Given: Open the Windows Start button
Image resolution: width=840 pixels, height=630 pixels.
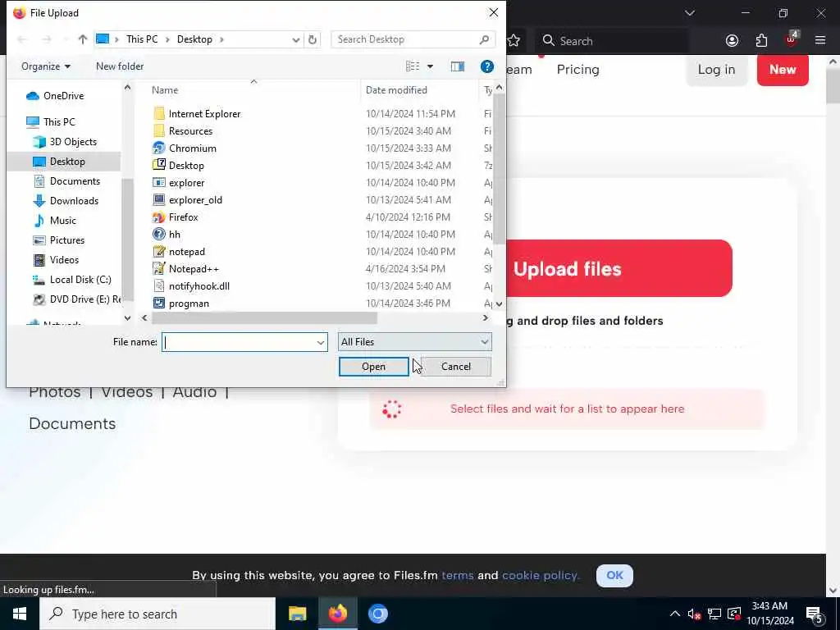Looking at the screenshot, I should coord(20,614).
